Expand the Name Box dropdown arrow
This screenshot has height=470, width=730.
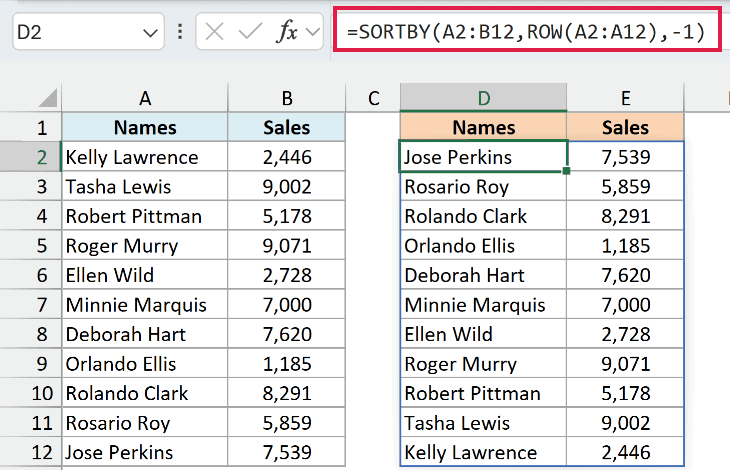[150, 33]
